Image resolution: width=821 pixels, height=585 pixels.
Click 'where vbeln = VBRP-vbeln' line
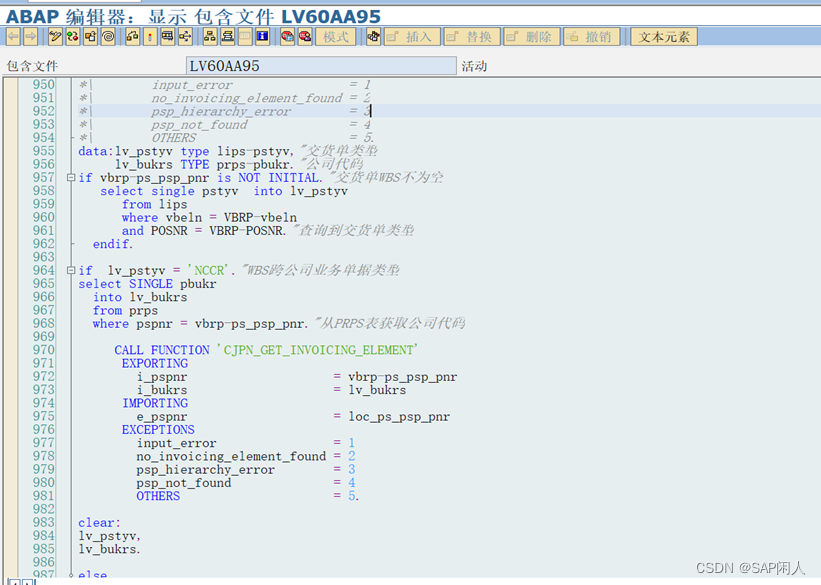point(209,217)
